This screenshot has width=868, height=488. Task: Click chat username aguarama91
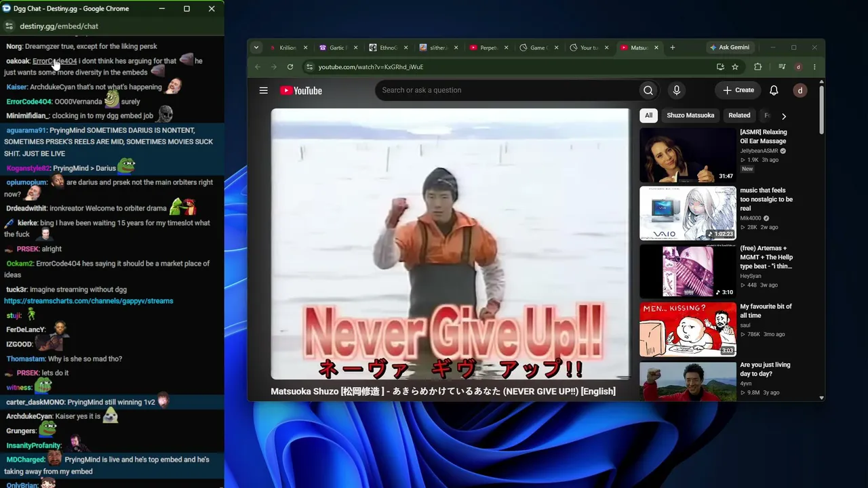(x=26, y=130)
